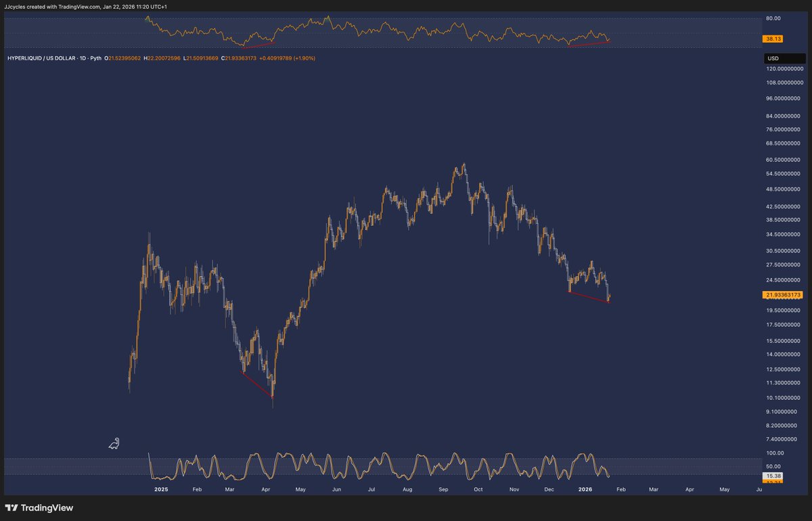This screenshot has height=521, width=812.
Task: Click the 27.50000000 price axis label
Action: coord(784,265)
